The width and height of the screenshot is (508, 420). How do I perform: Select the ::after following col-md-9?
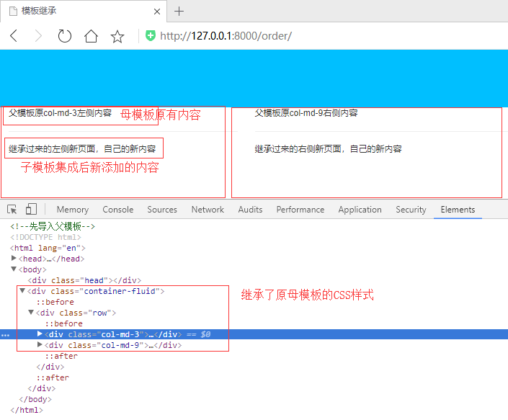point(61,356)
